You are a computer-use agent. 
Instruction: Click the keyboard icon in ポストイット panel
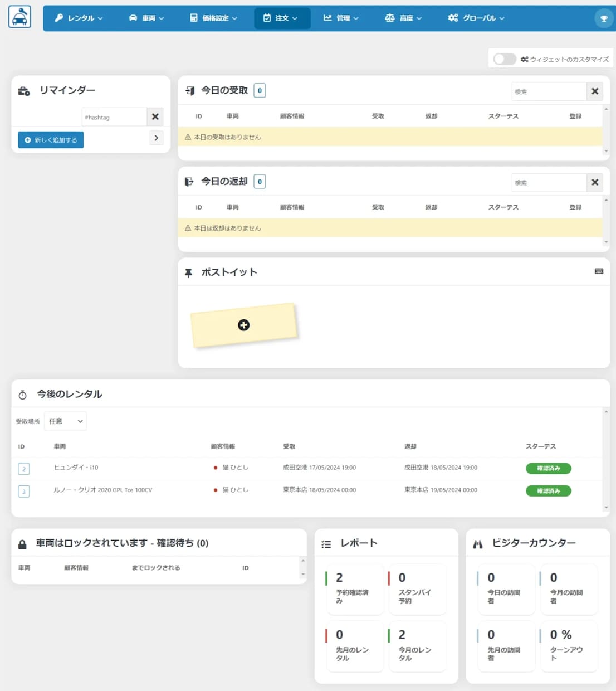pyautogui.click(x=599, y=271)
